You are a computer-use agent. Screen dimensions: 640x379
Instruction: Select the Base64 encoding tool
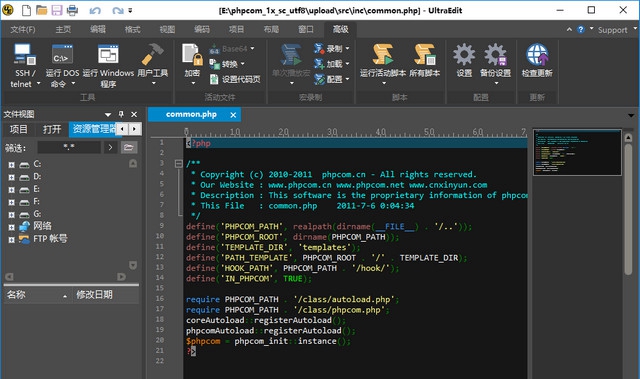tap(231, 49)
